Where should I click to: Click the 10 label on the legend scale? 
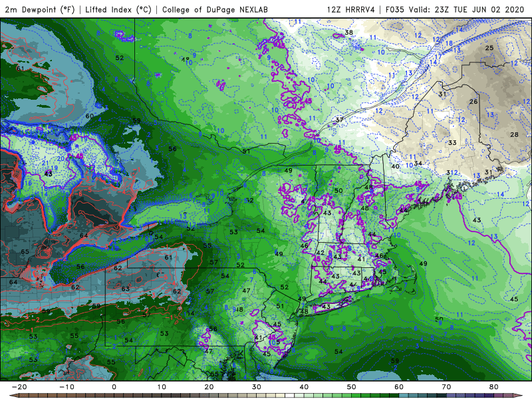point(162,387)
